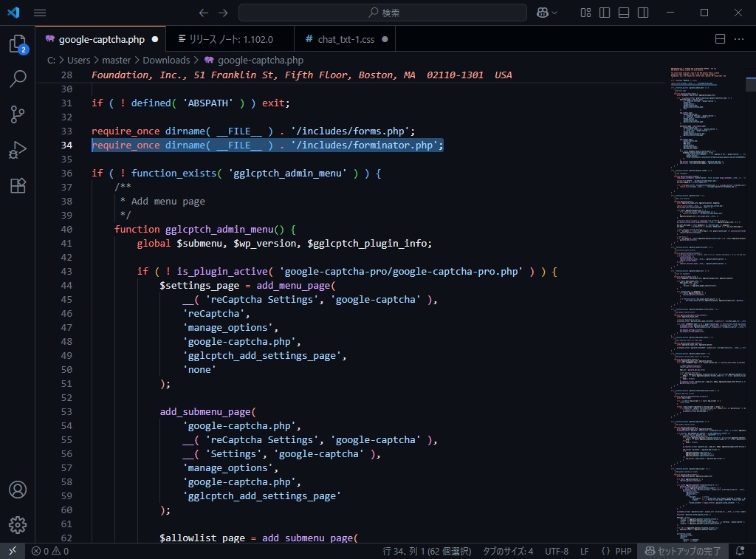
Task: Click '/includes/forminator.php' string on line 34
Action: (364, 145)
